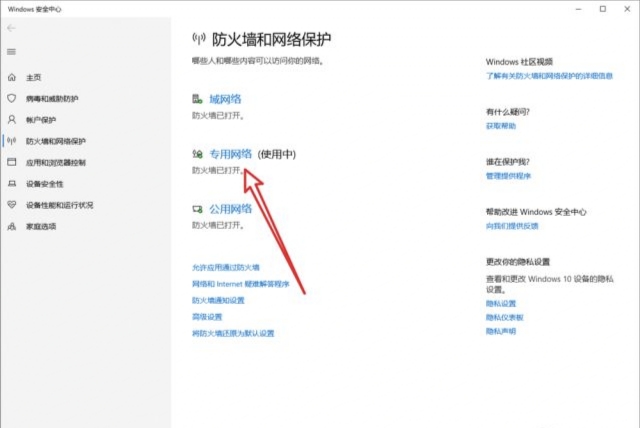This screenshot has height=428, width=640.
Task: Click the app and browser control icon
Action: (x=12, y=162)
